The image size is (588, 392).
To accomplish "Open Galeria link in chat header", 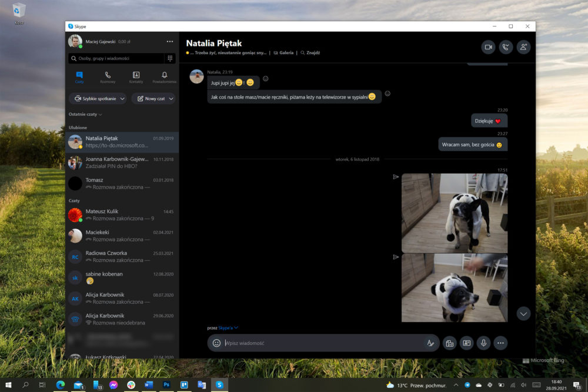I will (283, 53).
